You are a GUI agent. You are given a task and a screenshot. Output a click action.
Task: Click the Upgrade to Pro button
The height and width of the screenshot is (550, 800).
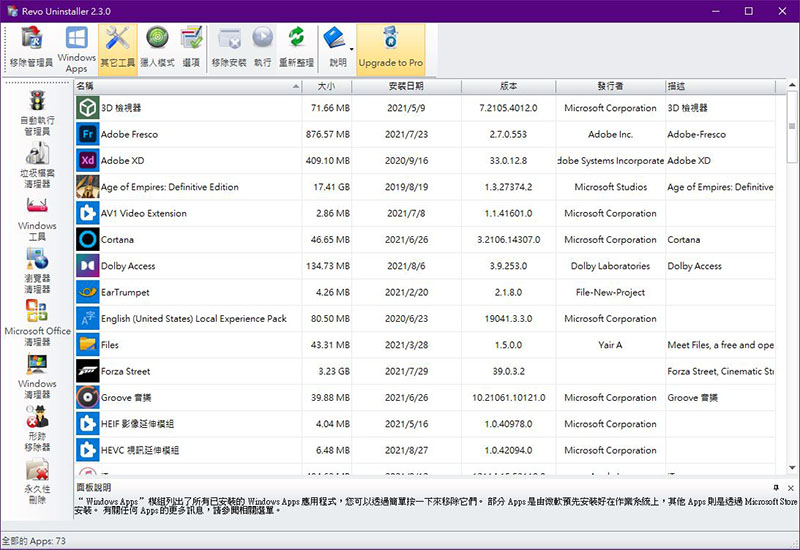point(391,48)
